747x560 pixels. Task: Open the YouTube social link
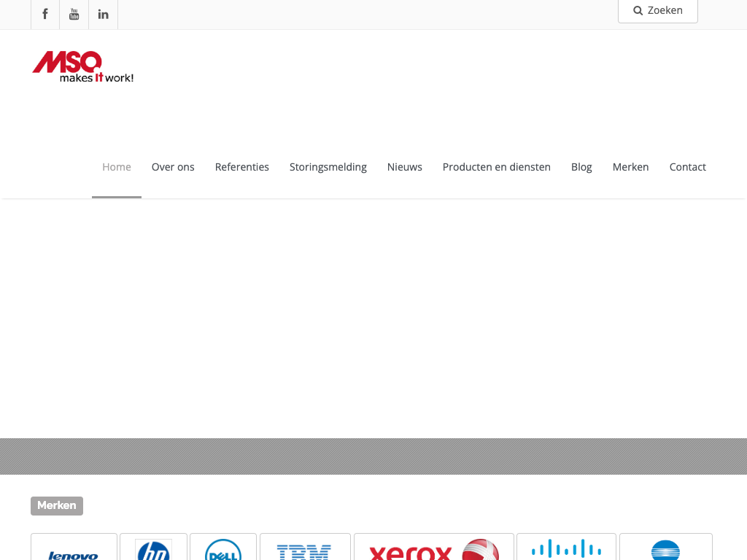(x=74, y=15)
